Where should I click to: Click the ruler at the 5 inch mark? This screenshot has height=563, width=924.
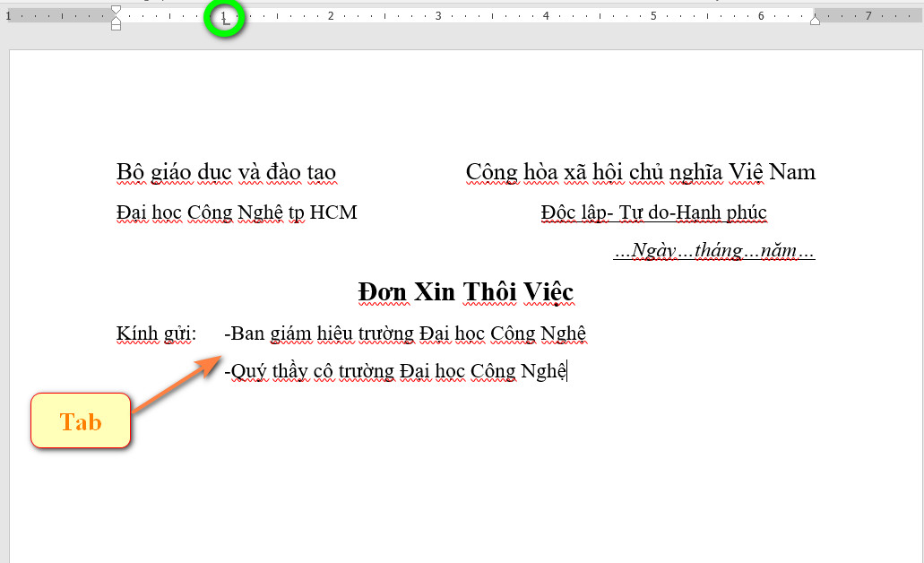coord(653,16)
